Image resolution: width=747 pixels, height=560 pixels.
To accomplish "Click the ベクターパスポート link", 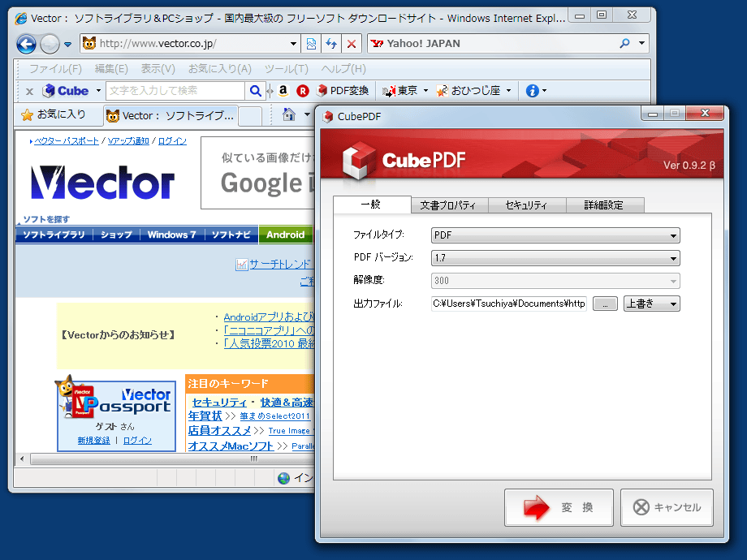I will [67, 141].
